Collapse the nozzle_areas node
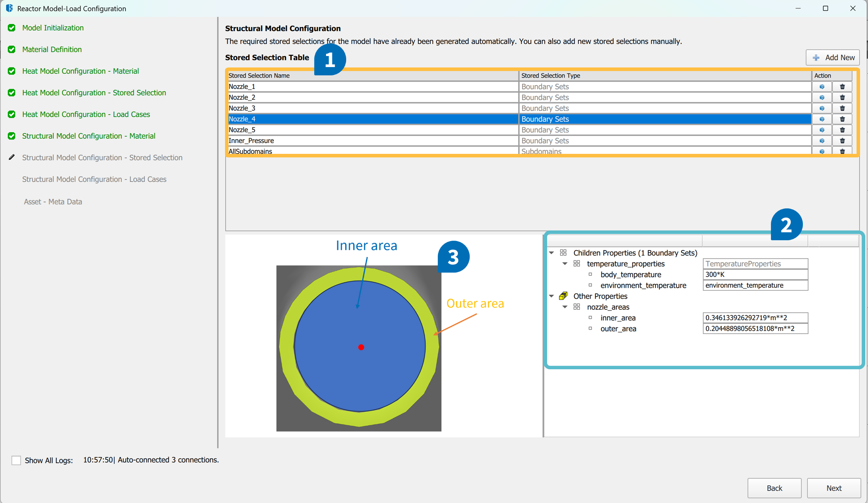 pos(565,307)
